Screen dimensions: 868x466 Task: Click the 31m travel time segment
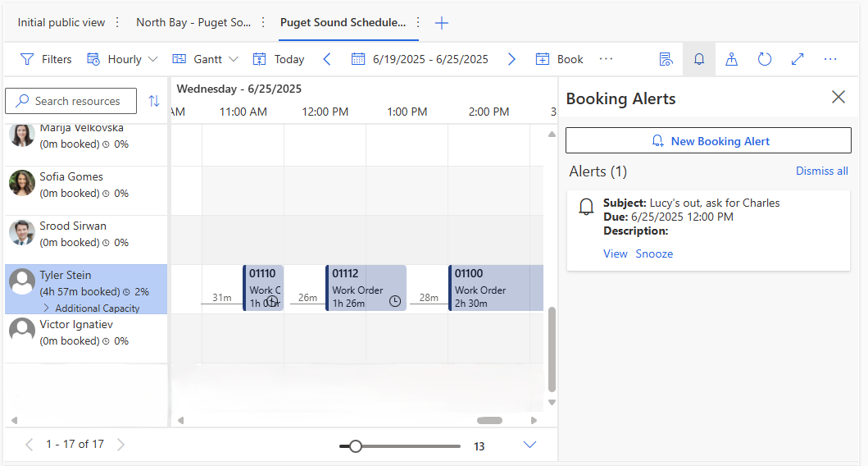point(222,298)
